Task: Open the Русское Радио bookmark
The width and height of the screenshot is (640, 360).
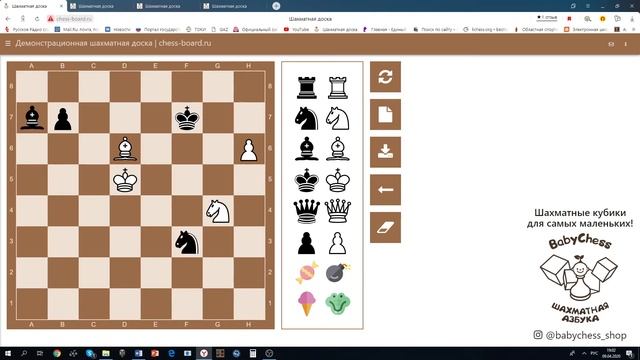Action: [27, 29]
